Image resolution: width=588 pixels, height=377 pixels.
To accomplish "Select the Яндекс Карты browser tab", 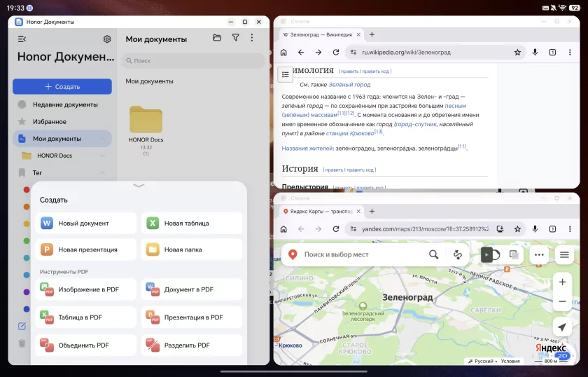I will pyautogui.click(x=317, y=212).
